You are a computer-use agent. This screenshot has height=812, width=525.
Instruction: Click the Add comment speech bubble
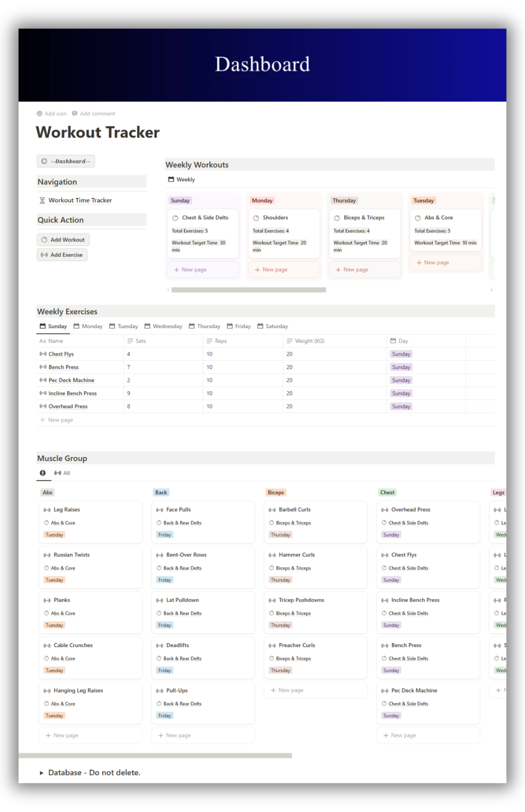[x=75, y=114]
